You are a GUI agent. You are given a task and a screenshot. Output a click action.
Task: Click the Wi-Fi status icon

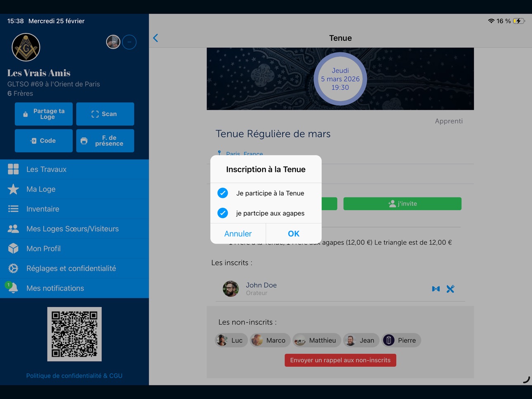(491, 21)
